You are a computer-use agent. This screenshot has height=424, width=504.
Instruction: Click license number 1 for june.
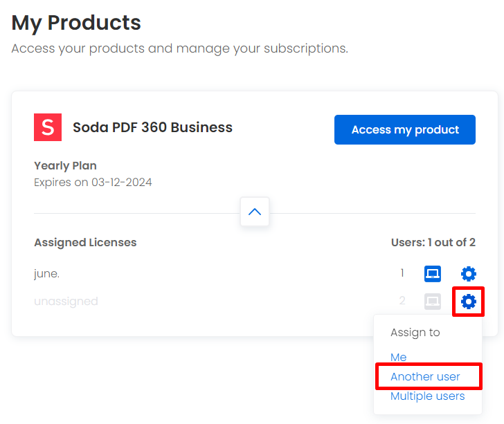pos(402,273)
